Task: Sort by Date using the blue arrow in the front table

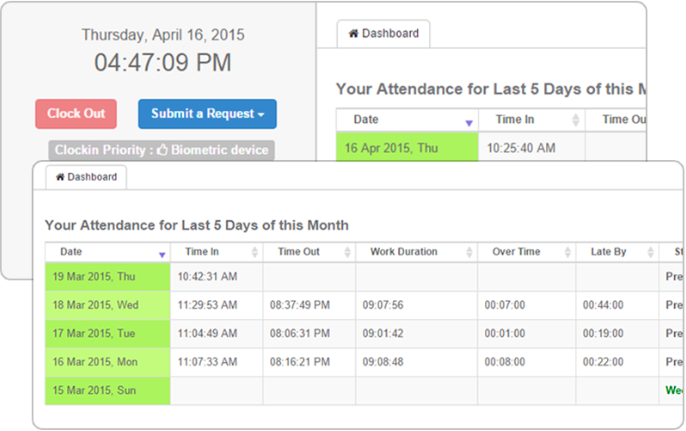Action: coord(162,255)
